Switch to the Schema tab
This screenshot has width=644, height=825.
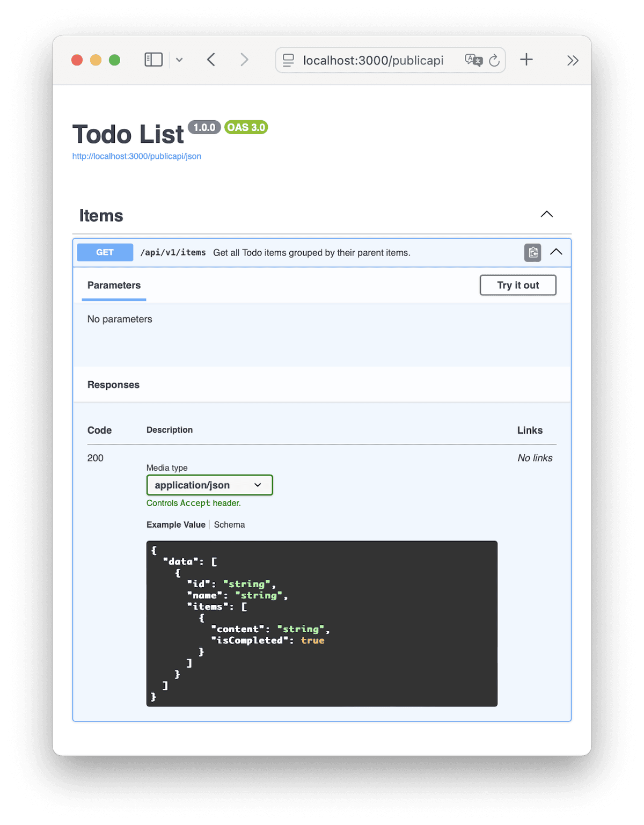click(x=229, y=524)
